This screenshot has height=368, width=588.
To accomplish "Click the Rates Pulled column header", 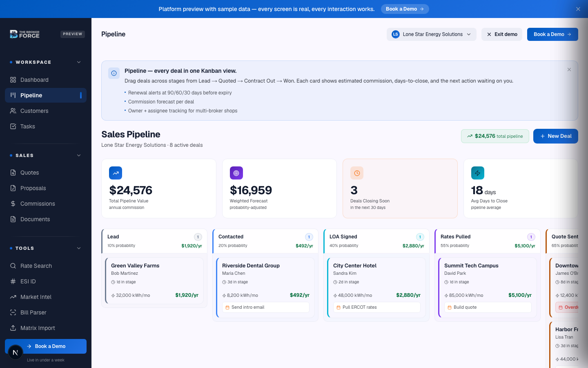I will click(x=488, y=241).
